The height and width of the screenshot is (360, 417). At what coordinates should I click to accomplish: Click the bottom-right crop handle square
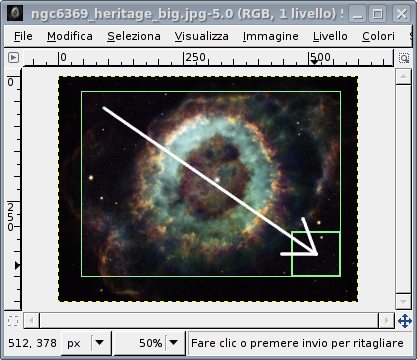316,254
